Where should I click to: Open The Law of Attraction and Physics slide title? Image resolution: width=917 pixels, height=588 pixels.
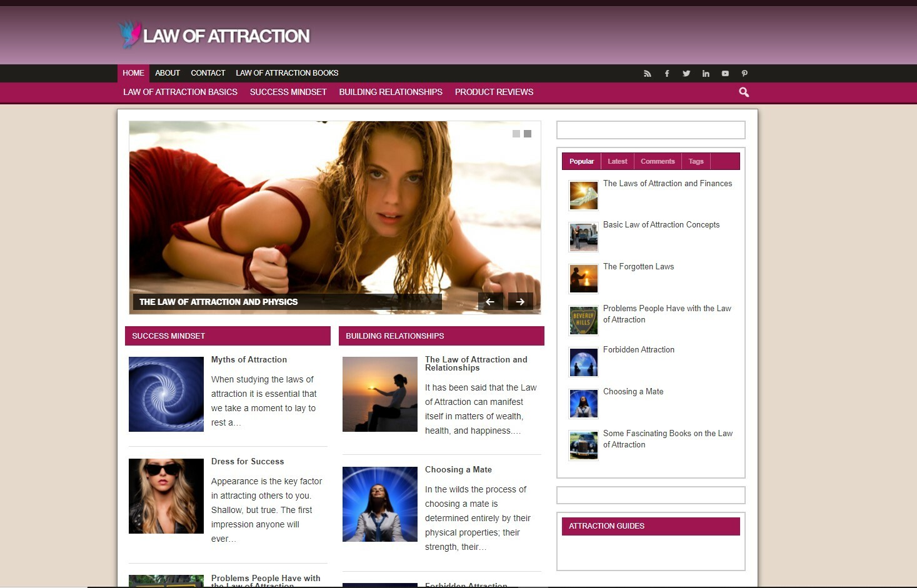coord(218,302)
